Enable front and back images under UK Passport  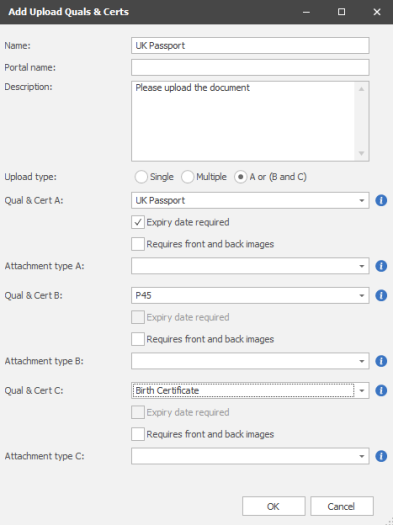[138, 244]
